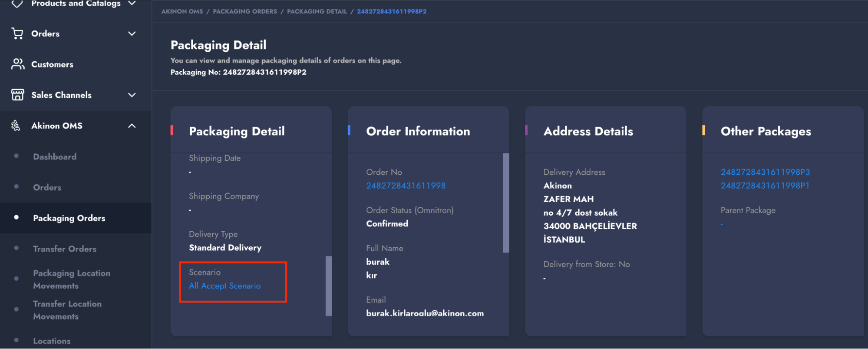Click PACKAGING ORDERS in the breadcrumb
The height and width of the screenshot is (349, 868).
coord(245,11)
